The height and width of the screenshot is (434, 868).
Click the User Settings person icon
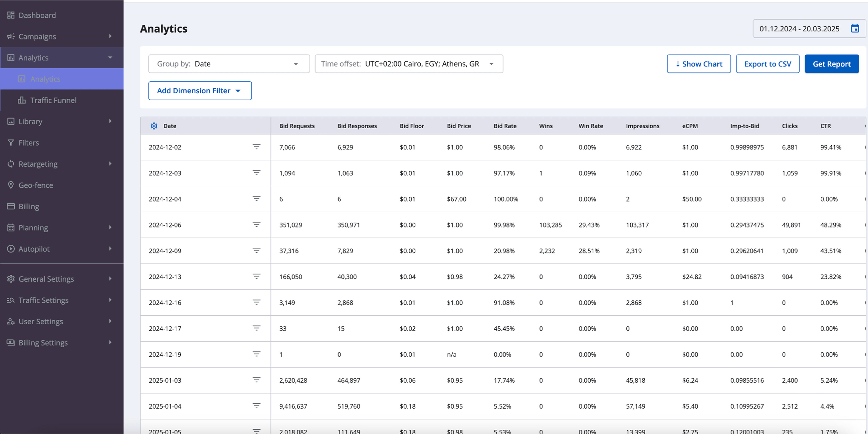click(11, 321)
